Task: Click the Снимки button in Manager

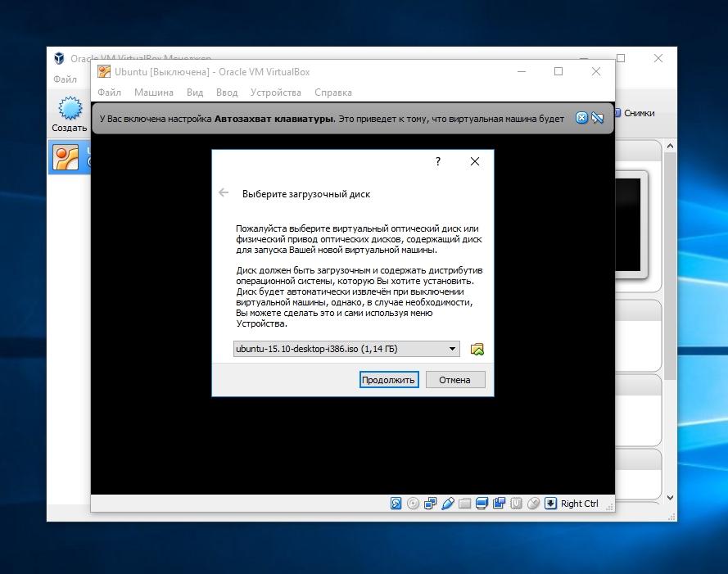Action: click(x=635, y=113)
